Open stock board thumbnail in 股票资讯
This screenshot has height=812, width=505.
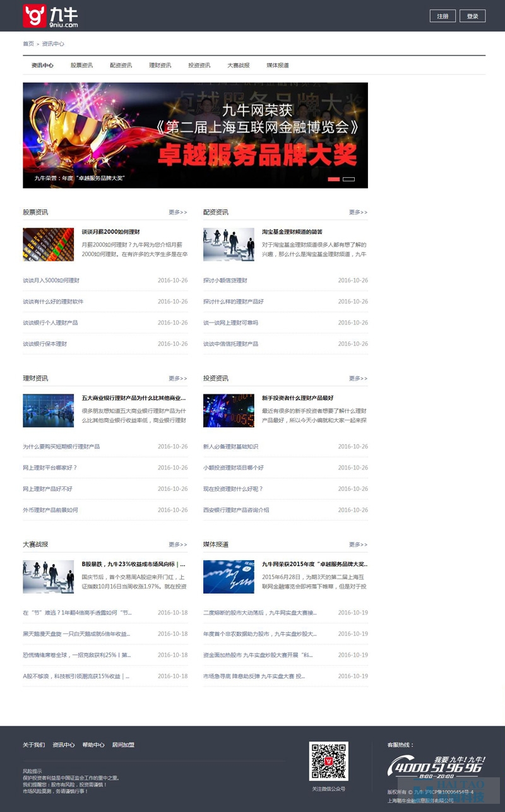(48, 244)
